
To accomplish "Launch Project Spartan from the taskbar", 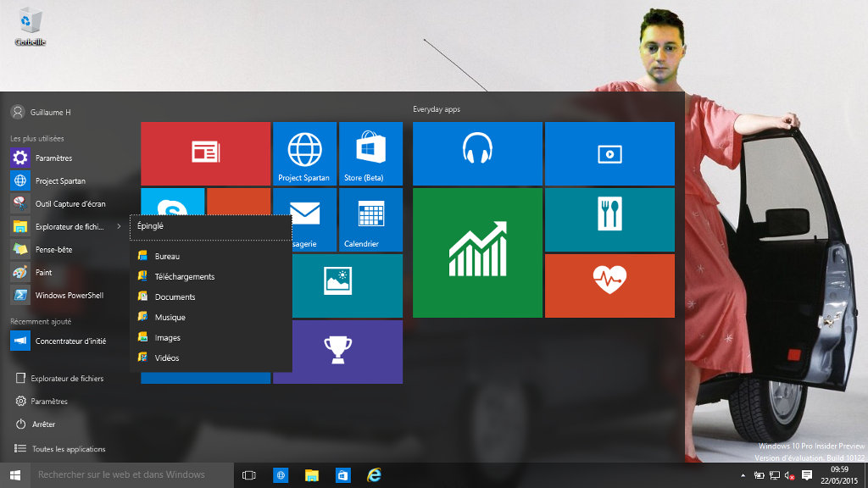I will click(x=281, y=475).
